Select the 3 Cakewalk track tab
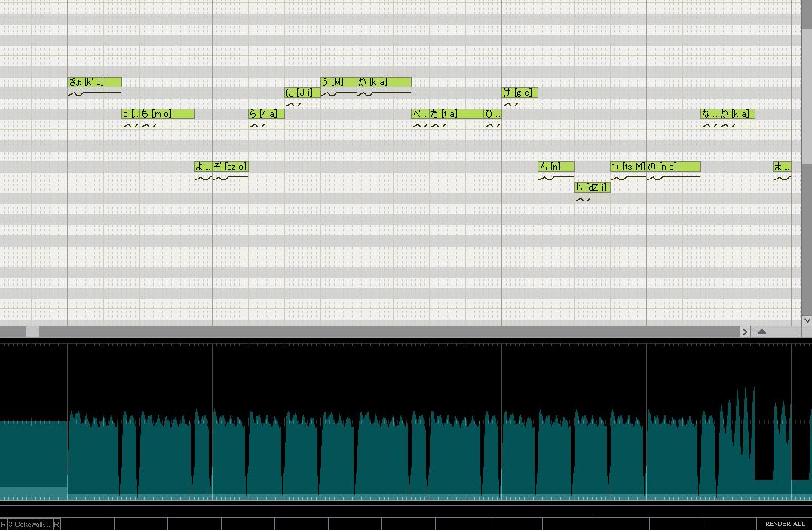 coord(30,524)
